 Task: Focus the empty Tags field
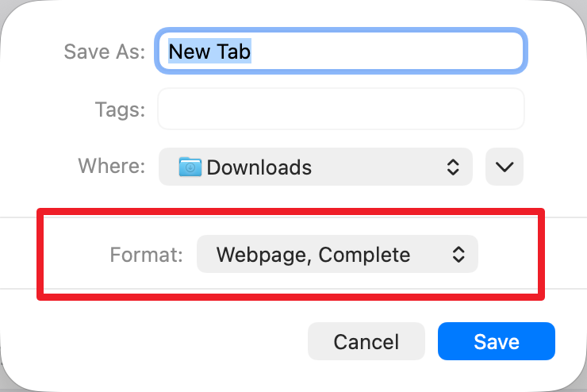(341, 109)
